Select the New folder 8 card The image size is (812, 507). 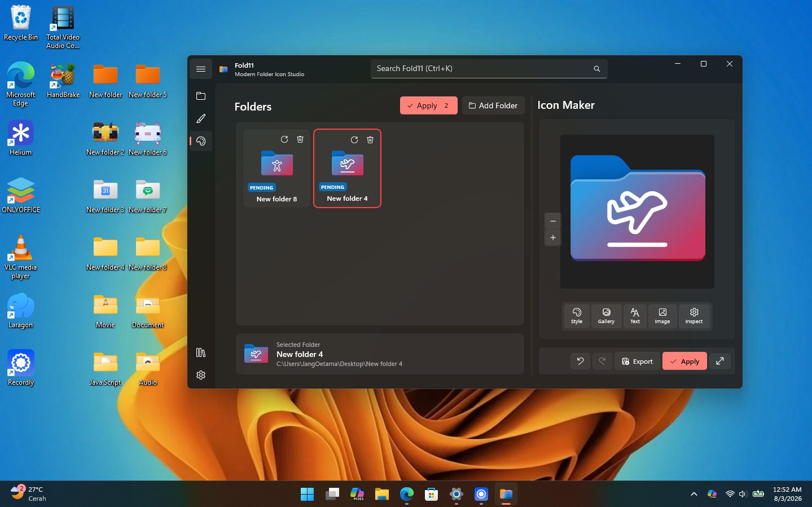pos(276,168)
